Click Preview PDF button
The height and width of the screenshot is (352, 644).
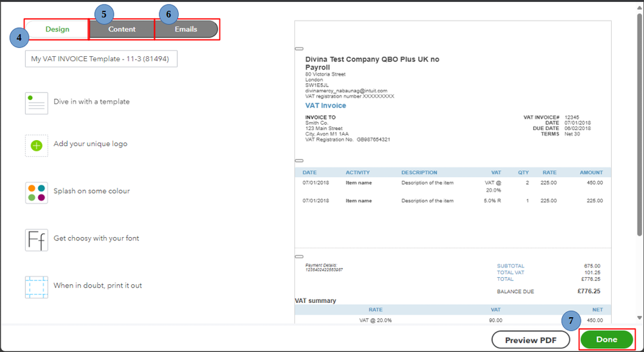click(x=530, y=340)
